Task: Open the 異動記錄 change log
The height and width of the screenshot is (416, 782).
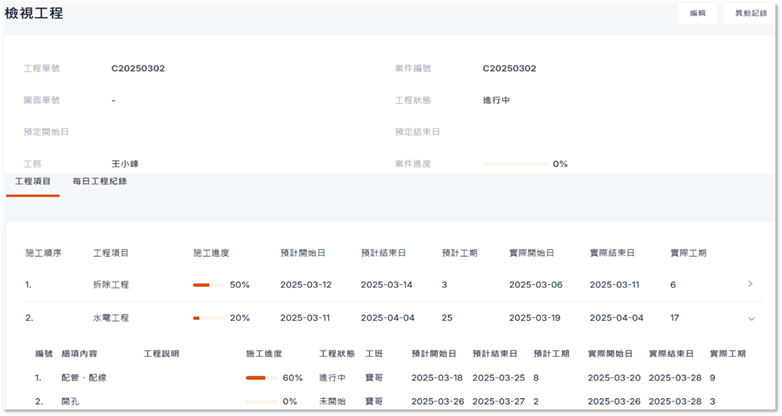Action: click(750, 14)
